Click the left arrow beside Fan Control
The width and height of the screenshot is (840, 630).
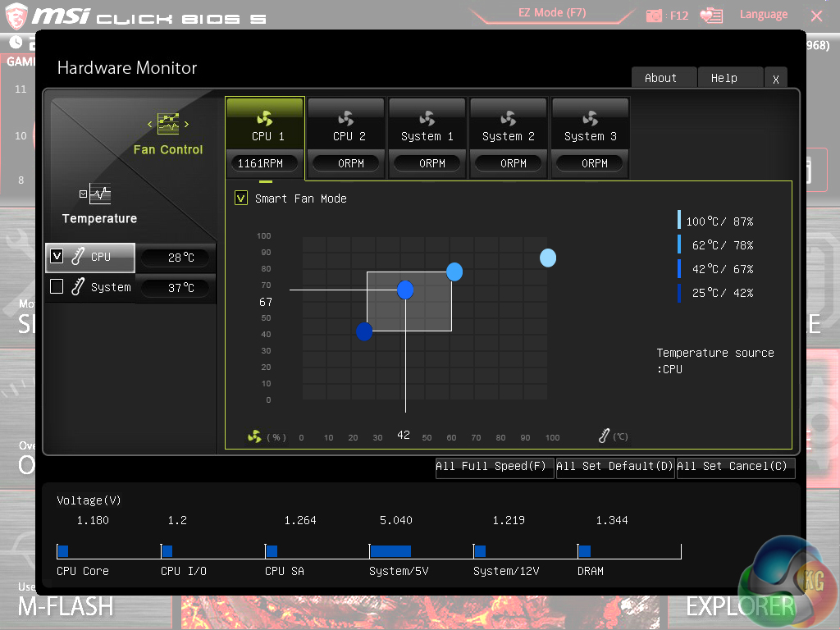pyautogui.click(x=150, y=125)
